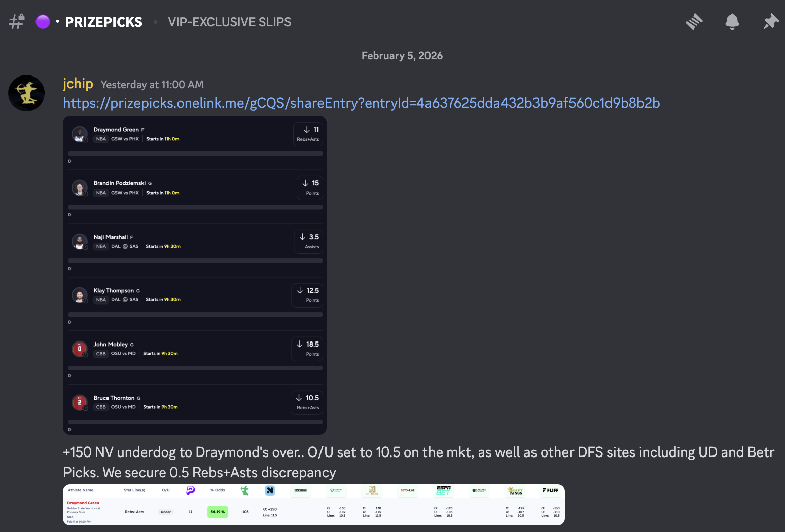The image size is (785, 532).
Task: Click Draymond Green's headshot in the slip
Action: 79,134
